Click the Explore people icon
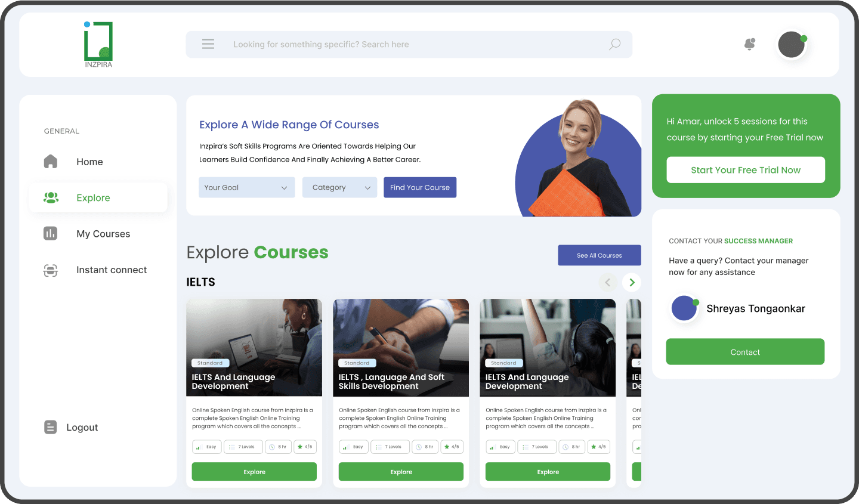This screenshot has height=504, width=859. coord(51,197)
